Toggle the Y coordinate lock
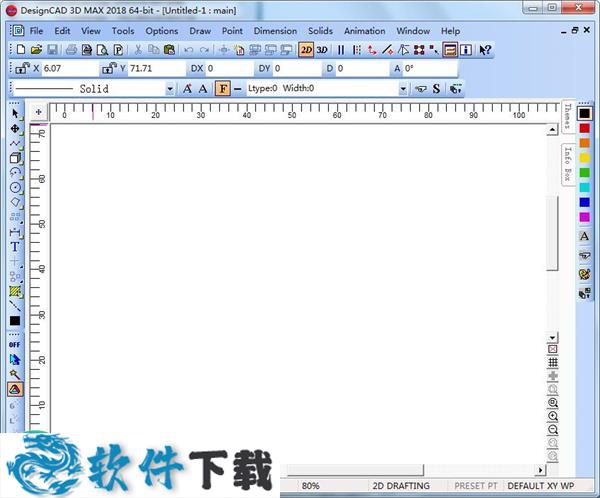Image resolution: width=600 pixels, height=498 pixels. coord(109,69)
